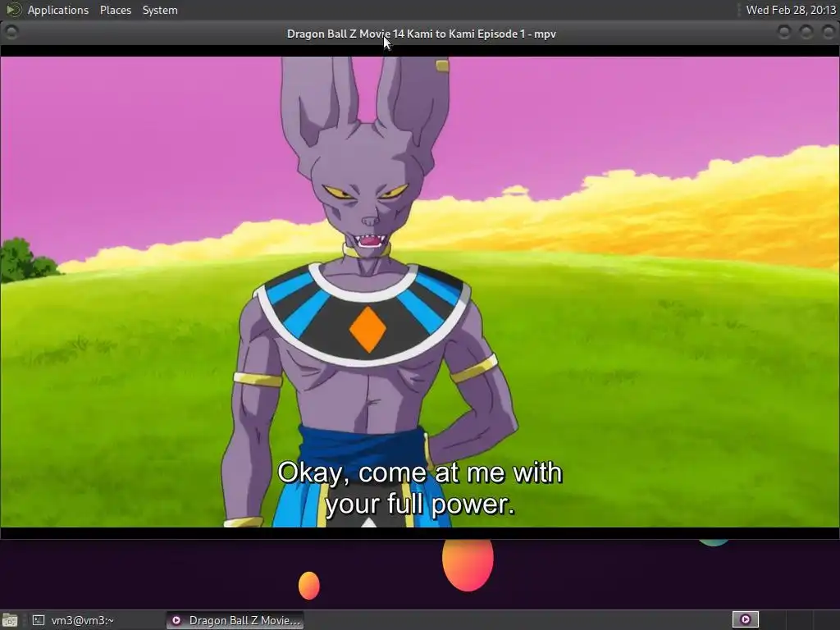
Task: Open the window menu button in mpv titlebar
Action: [x=11, y=32]
